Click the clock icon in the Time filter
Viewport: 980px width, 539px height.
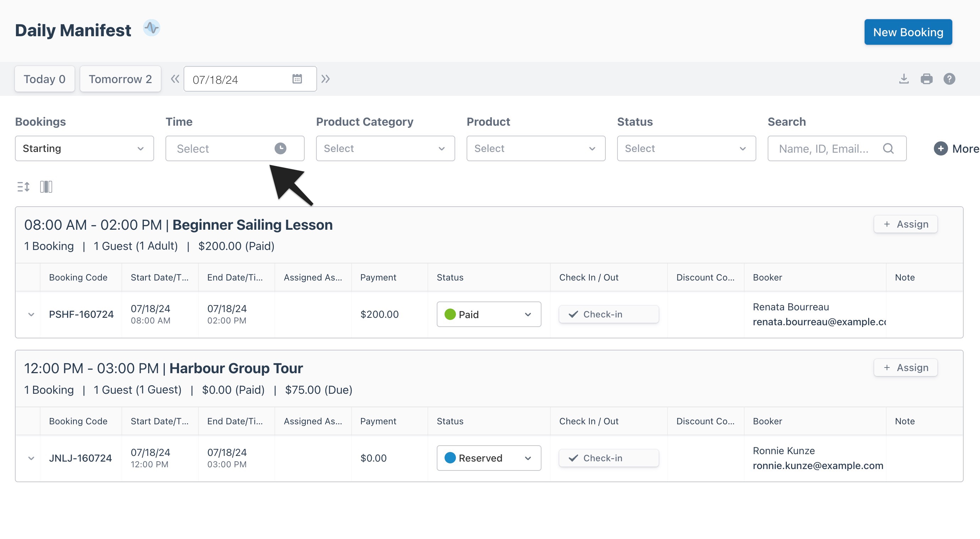[x=281, y=148]
